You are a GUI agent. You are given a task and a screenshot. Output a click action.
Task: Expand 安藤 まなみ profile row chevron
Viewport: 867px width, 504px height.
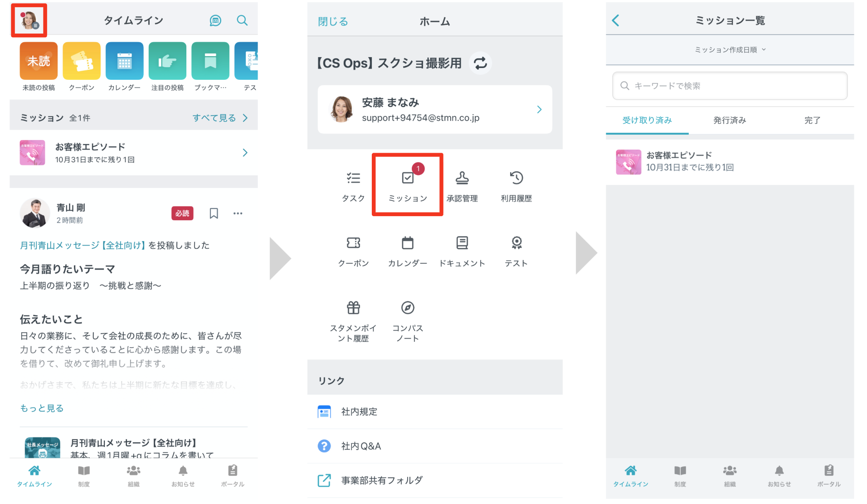539,110
